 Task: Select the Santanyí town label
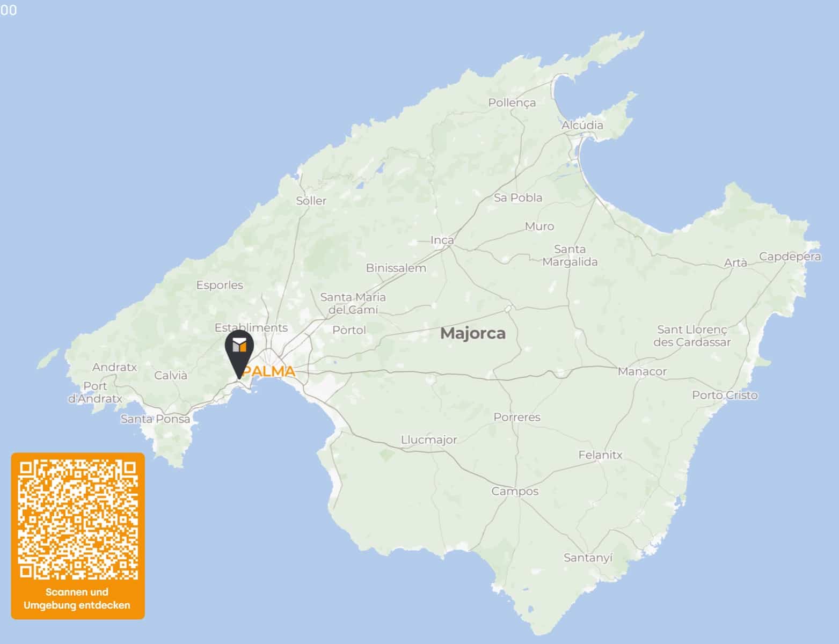coord(588,558)
